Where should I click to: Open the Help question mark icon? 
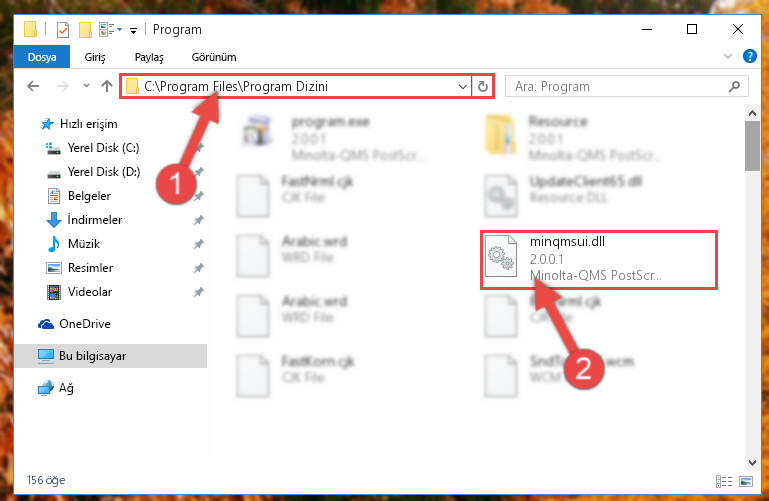(749, 56)
